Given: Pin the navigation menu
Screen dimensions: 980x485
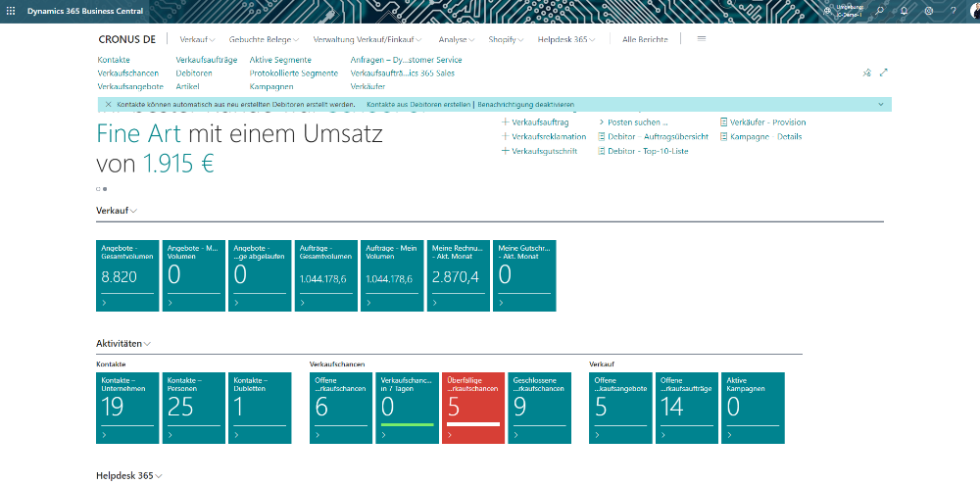Looking at the screenshot, I should pyautogui.click(x=867, y=73).
